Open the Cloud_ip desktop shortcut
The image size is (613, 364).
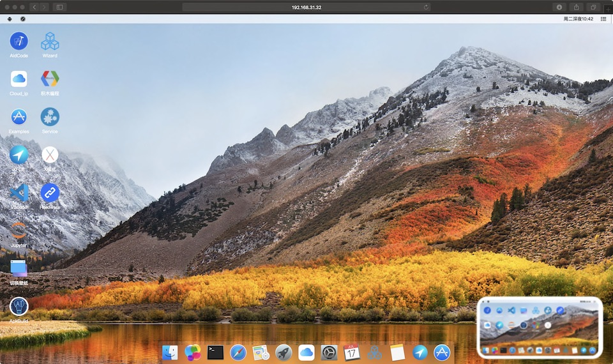(x=19, y=79)
